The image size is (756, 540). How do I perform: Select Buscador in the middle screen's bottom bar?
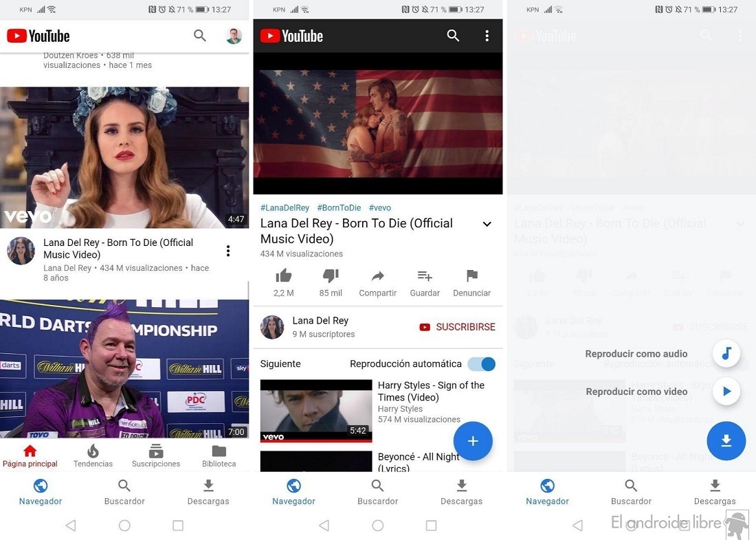pos(377,493)
